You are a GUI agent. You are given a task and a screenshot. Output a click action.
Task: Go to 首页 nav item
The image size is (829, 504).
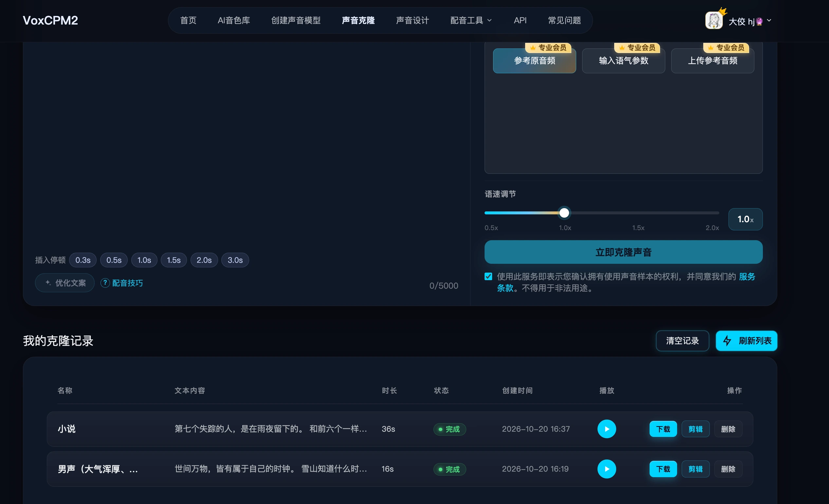(x=188, y=21)
